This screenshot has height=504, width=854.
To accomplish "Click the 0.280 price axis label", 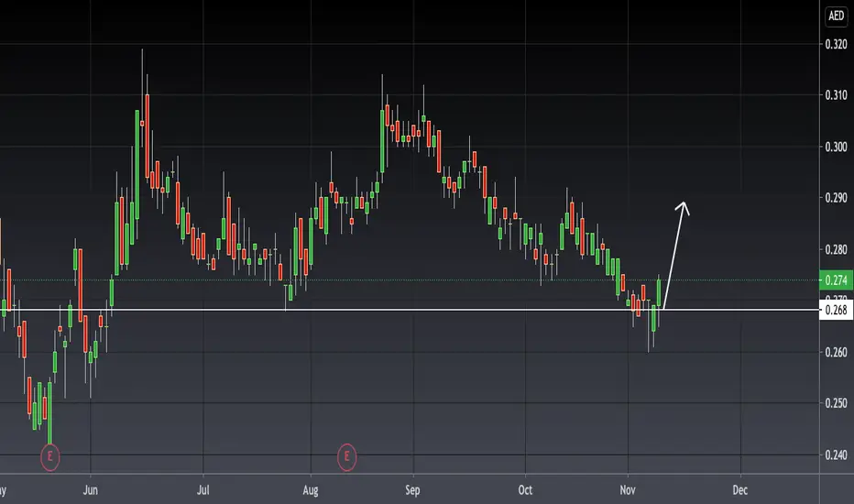I will click(836, 249).
